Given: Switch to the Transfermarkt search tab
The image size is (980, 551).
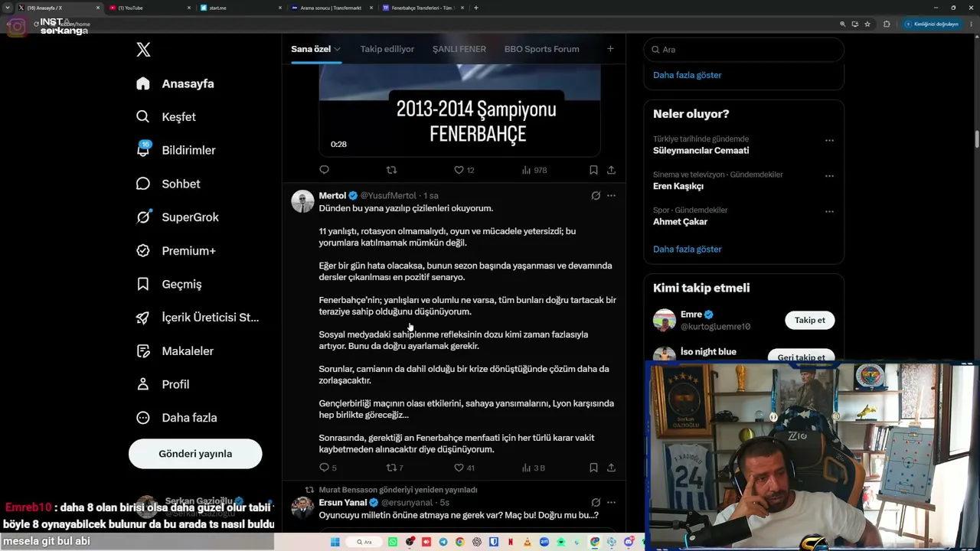Looking at the screenshot, I should [x=332, y=8].
